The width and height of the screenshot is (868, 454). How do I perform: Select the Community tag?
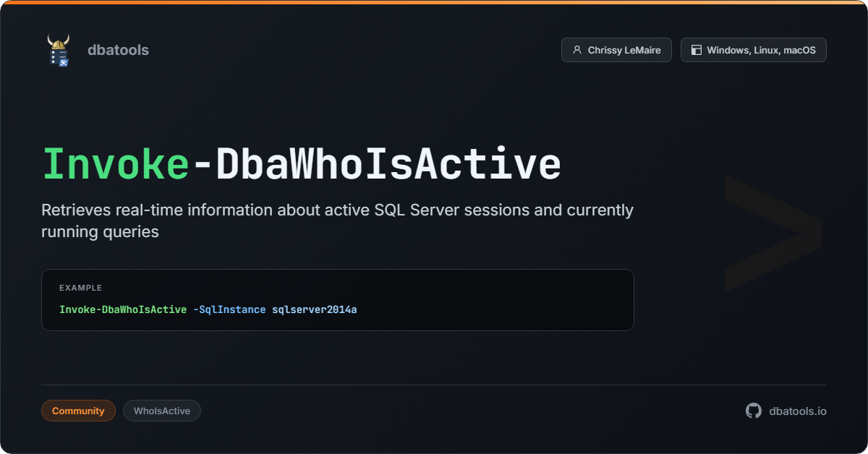[x=78, y=411]
